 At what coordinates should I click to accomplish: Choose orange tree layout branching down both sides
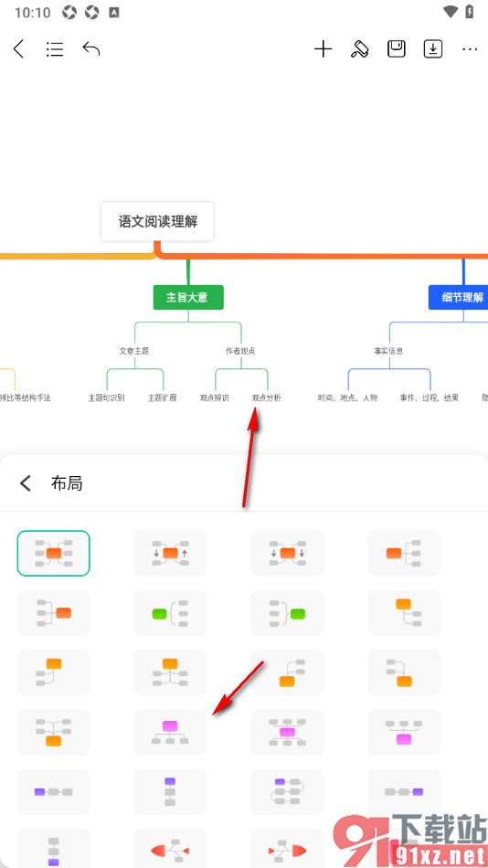tap(170, 672)
